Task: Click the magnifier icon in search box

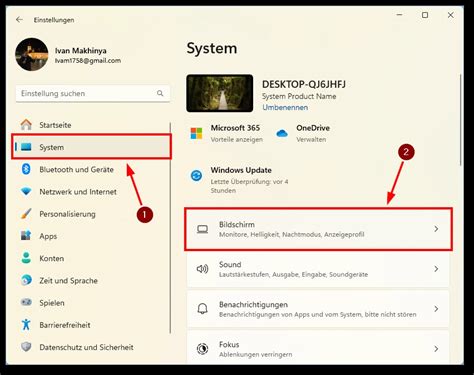Action: tap(160, 93)
